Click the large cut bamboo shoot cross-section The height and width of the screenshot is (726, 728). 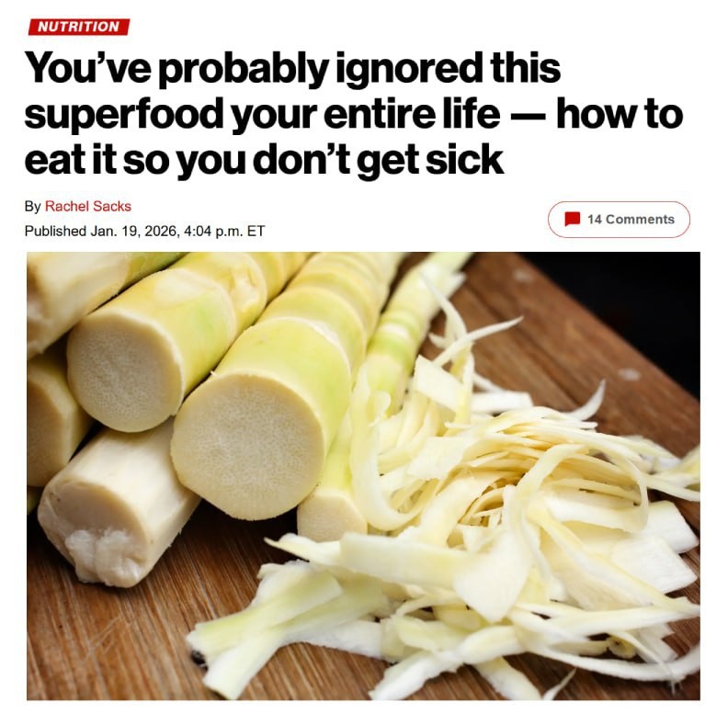(x=246, y=447)
